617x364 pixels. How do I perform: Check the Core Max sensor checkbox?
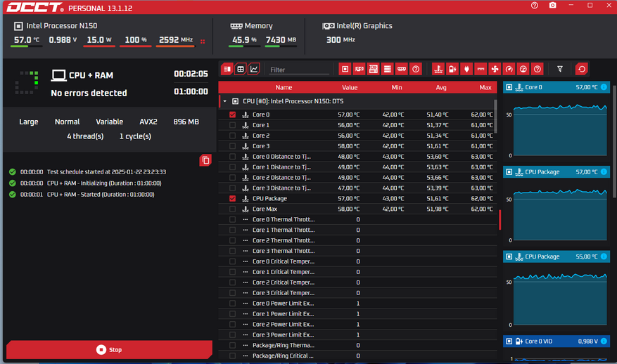pyautogui.click(x=233, y=209)
